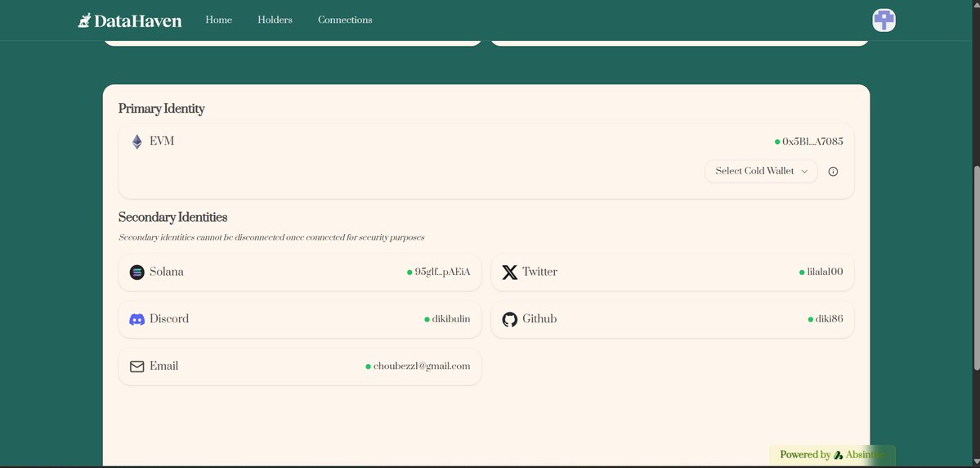Image resolution: width=980 pixels, height=468 pixels.
Task: Click the EVM identity label
Action: [162, 142]
